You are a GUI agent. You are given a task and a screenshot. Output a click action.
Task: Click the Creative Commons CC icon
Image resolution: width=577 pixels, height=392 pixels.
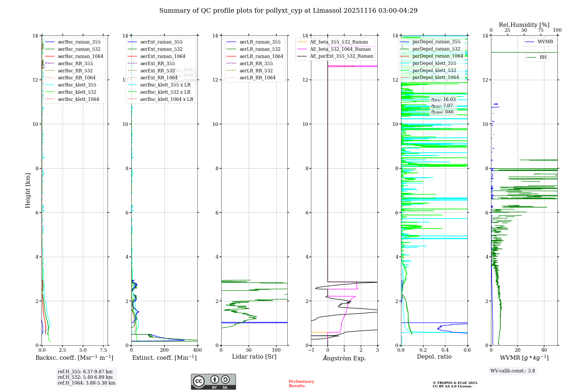point(199,381)
